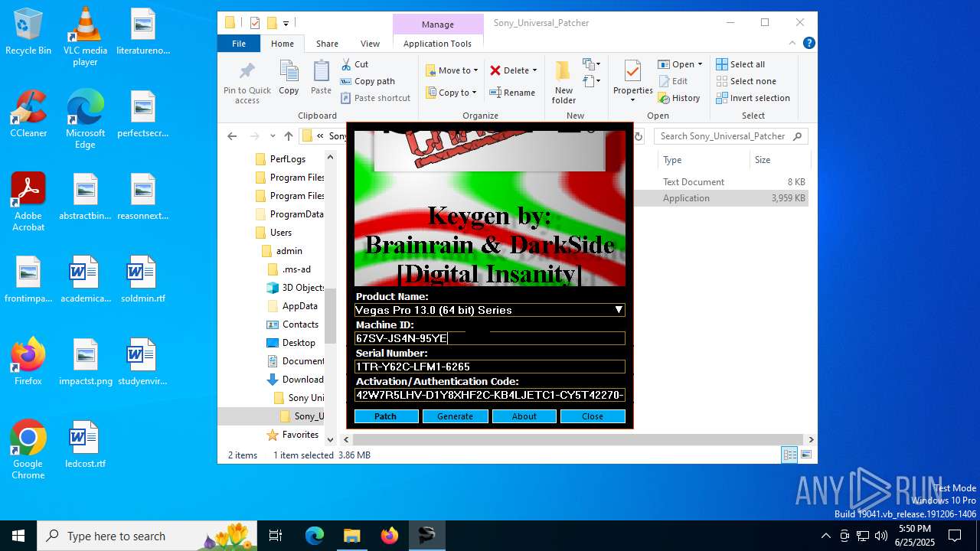Click Invert selection in ribbon
Viewport: 980px width, 551px height.
click(753, 98)
